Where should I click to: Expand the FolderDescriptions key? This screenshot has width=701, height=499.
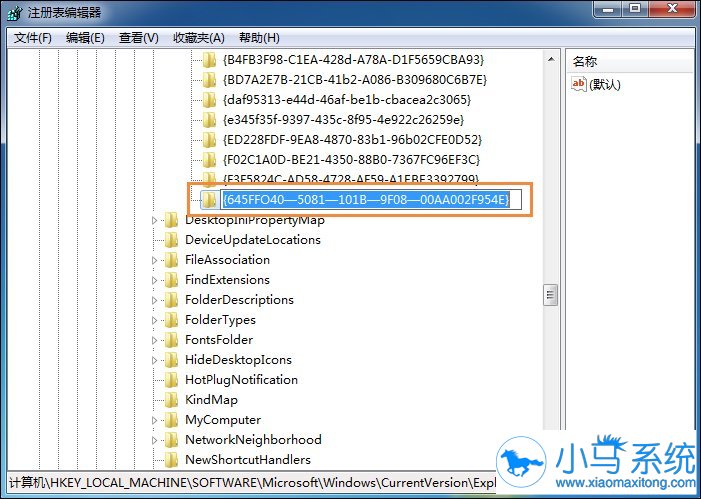[x=154, y=300]
